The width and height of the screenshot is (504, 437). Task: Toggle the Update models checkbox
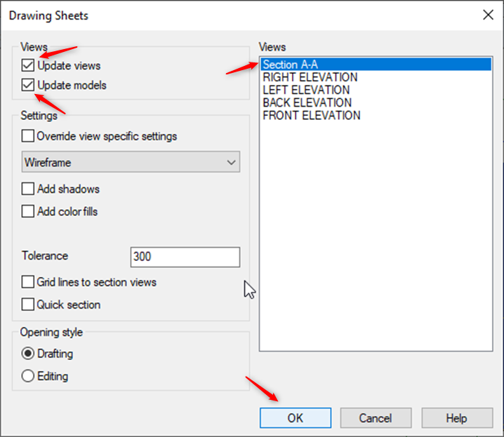coord(28,86)
